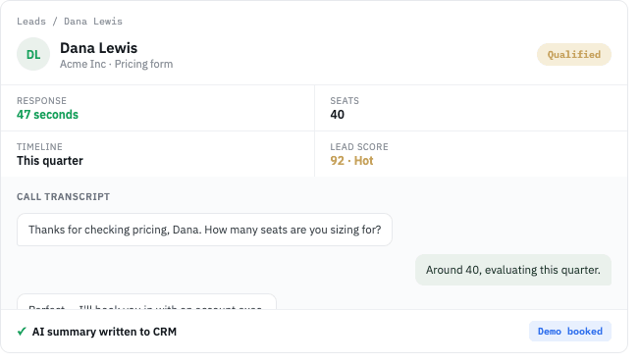Click the This quarter timeline value
The height and width of the screenshot is (364, 639).
click(x=50, y=163)
